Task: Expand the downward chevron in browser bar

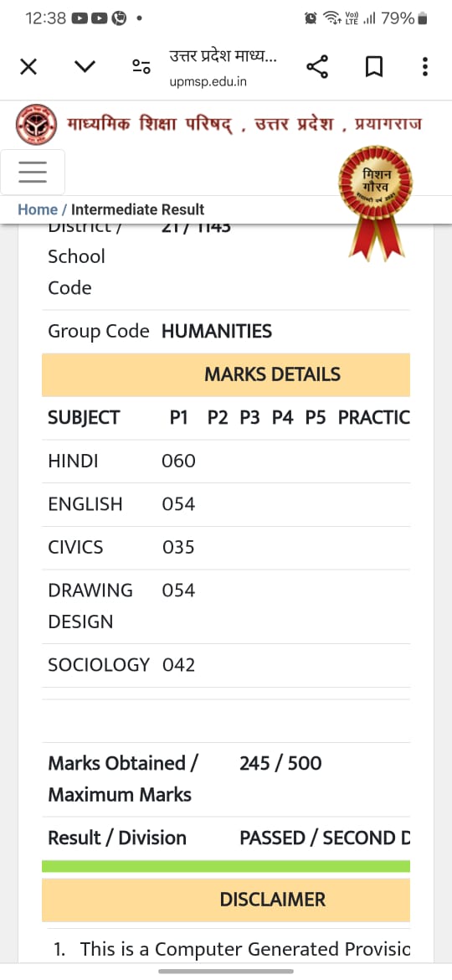Action: 85,66
